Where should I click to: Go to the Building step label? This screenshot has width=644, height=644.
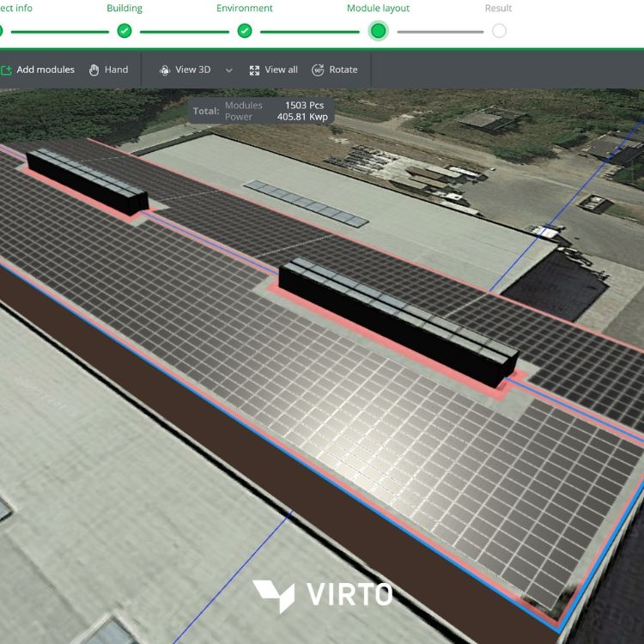point(125,9)
